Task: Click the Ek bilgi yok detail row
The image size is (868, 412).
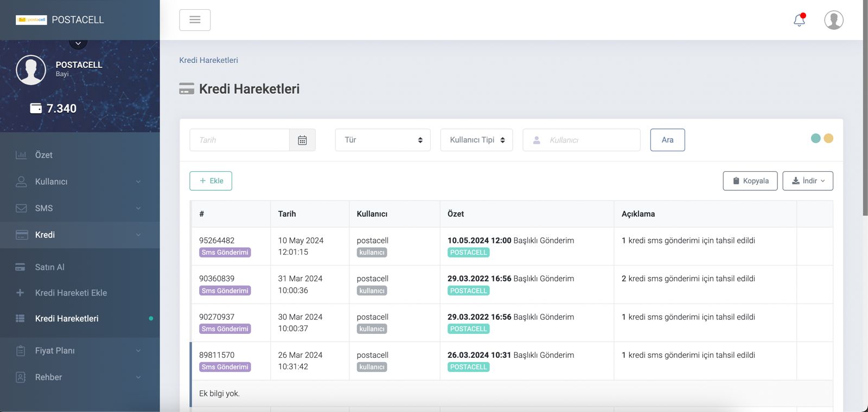Action: [512, 394]
